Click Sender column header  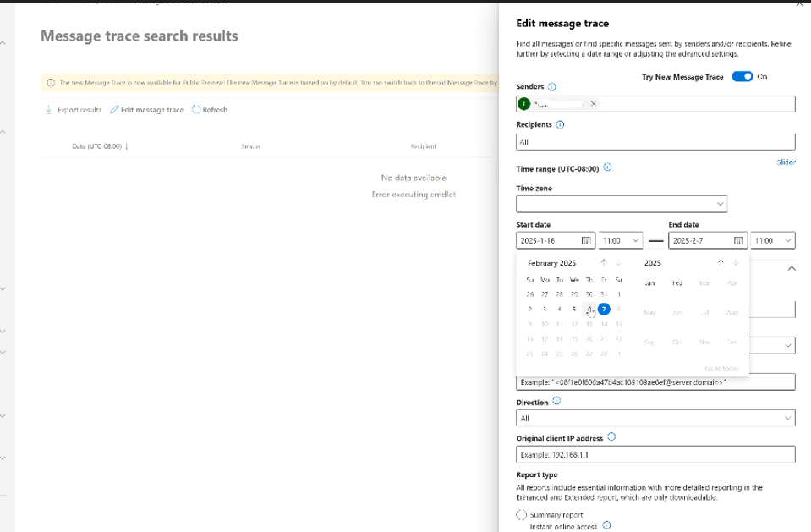point(251,146)
